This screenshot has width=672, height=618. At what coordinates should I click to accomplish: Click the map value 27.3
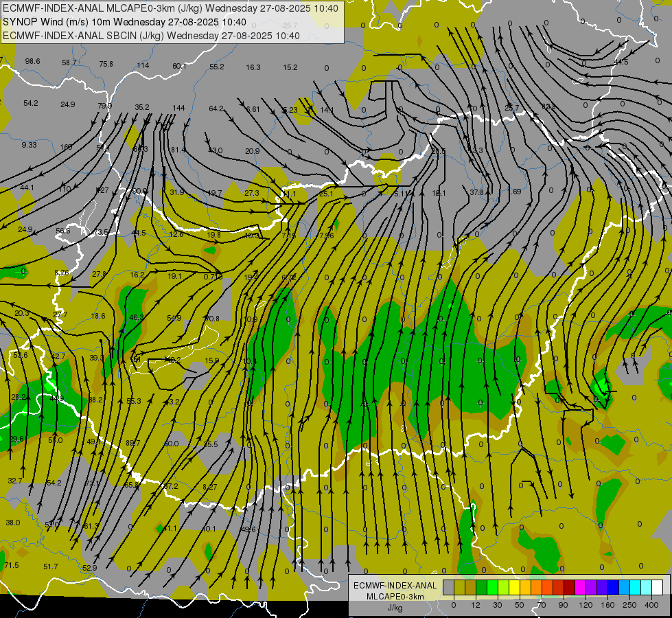tap(252, 193)
